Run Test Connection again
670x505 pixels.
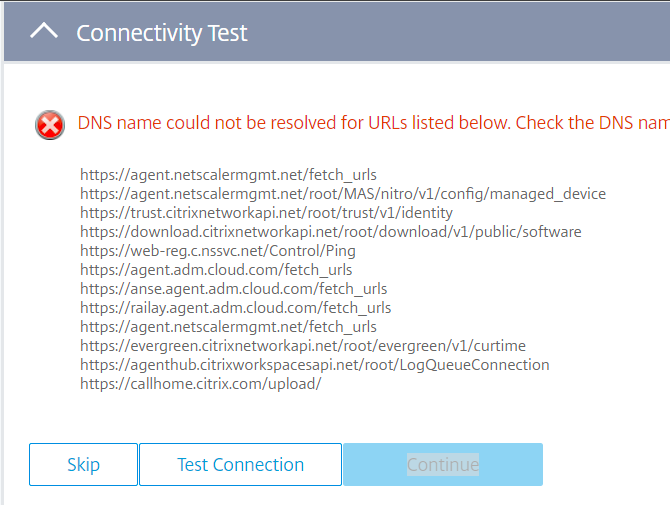240,465
